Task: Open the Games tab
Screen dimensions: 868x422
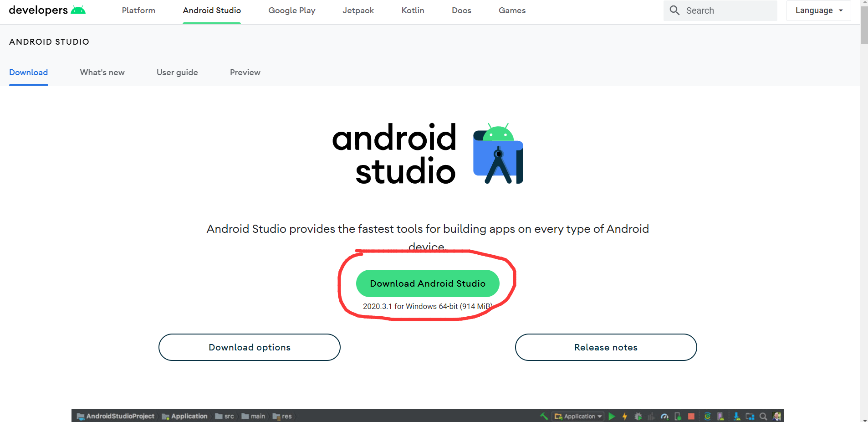Action: 512,10
